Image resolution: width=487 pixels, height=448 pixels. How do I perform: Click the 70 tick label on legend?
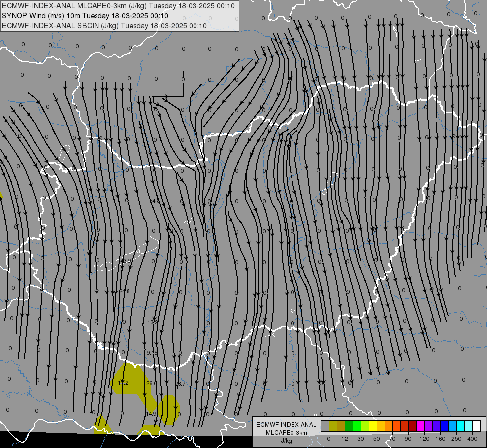coord(392,439)
